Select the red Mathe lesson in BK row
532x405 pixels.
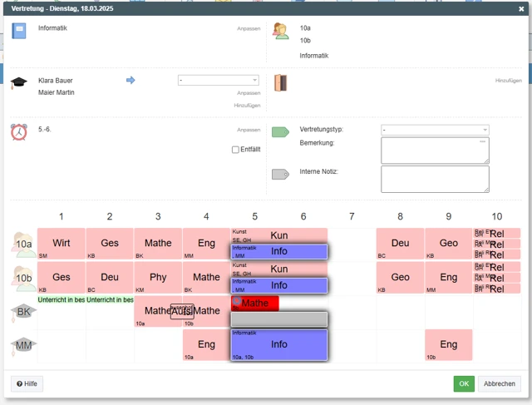pos(254,303)
